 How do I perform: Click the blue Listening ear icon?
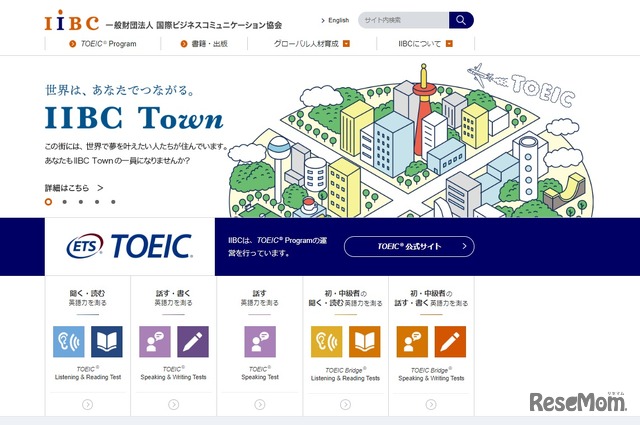pos(69,342)
